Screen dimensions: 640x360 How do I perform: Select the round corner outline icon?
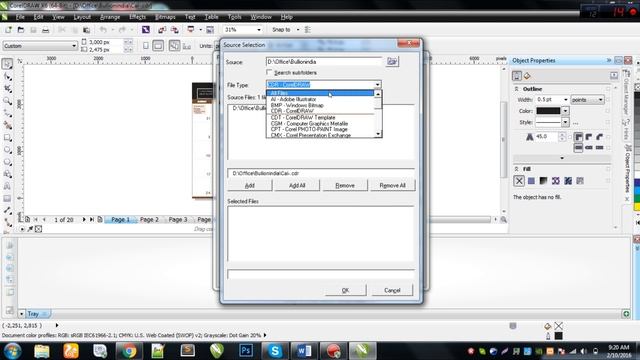[x=589, y=137]
